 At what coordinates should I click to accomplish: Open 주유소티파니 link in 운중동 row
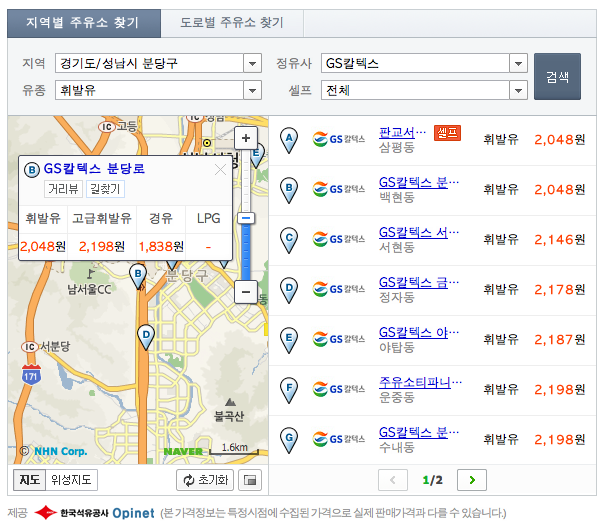coord(420,382)
